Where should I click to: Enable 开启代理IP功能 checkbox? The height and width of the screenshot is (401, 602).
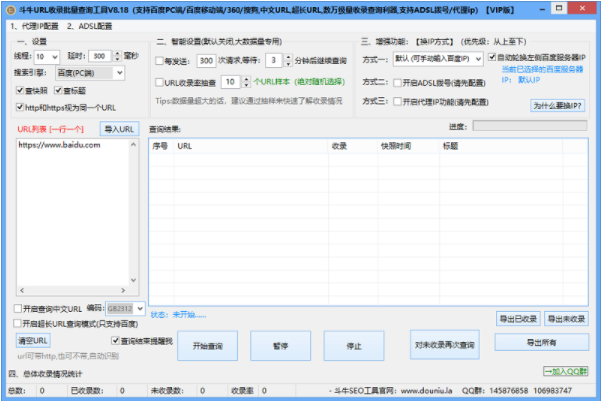[398, 102]
